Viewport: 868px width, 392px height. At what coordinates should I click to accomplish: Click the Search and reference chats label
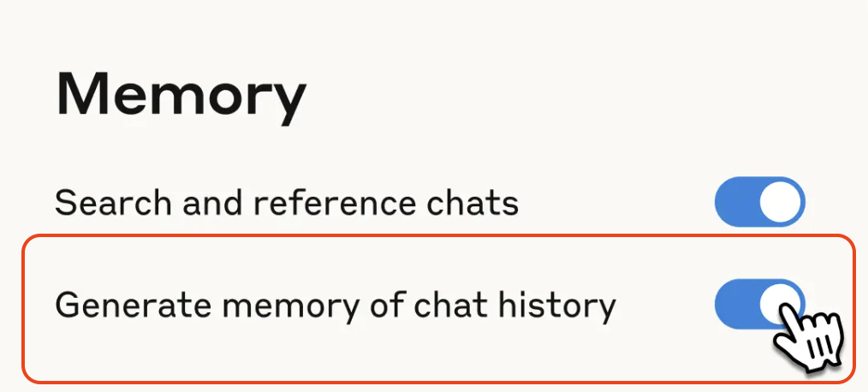coord(287,203)
